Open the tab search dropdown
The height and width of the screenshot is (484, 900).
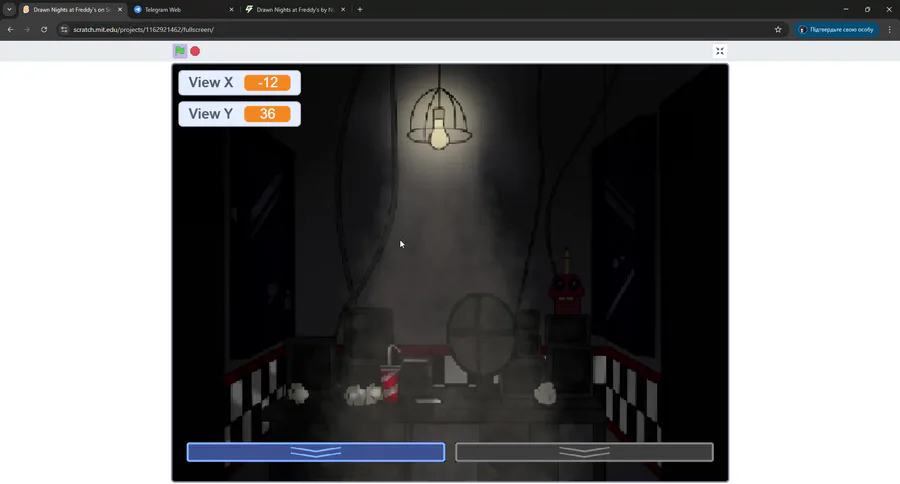tap(9, 10)
